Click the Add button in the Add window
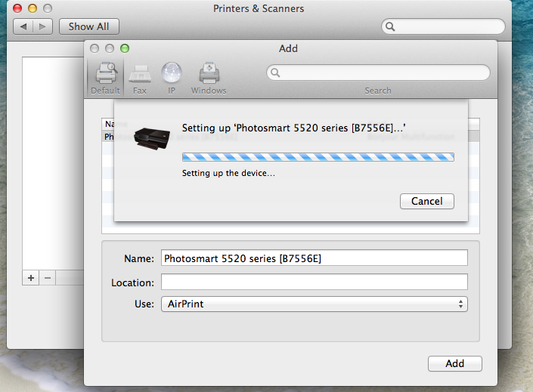The image size is (533, 392). coord(455,363)
